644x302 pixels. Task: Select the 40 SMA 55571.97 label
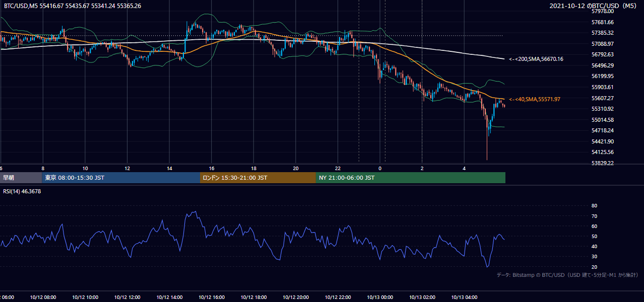pyautogui.click(x=535, y=99)
